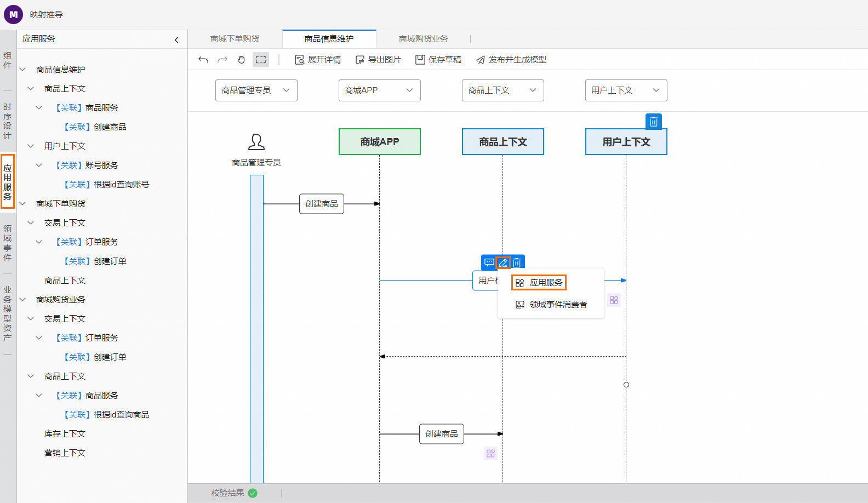
Task: Switch to the 商城下单购货 tab
Action: [235, 39]
